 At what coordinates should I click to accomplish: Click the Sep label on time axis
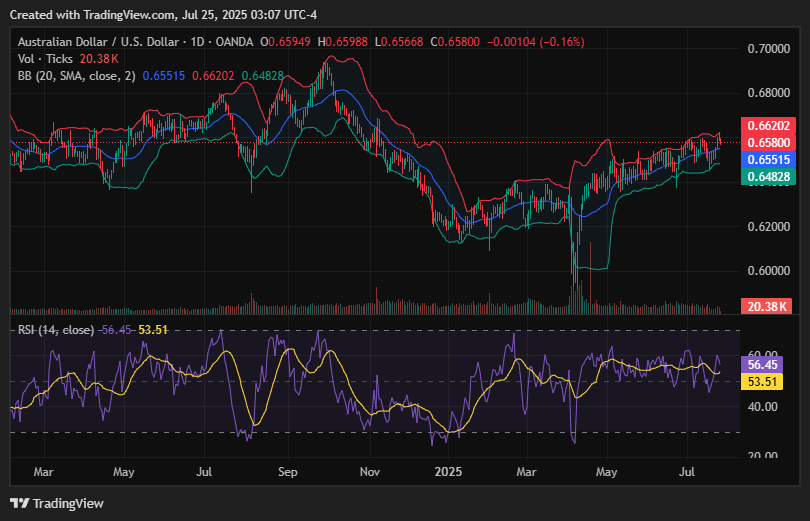pyautogui.click(x=288, y=472)
